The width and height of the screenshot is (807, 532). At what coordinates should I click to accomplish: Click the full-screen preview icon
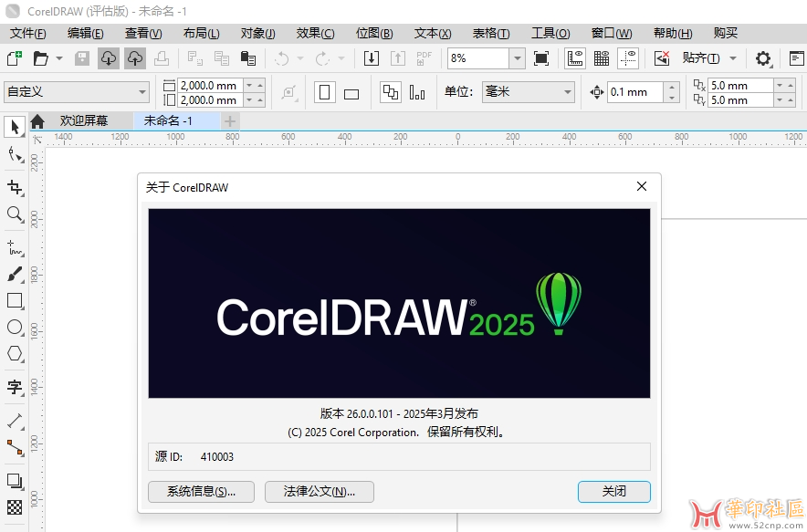(541, 58)
